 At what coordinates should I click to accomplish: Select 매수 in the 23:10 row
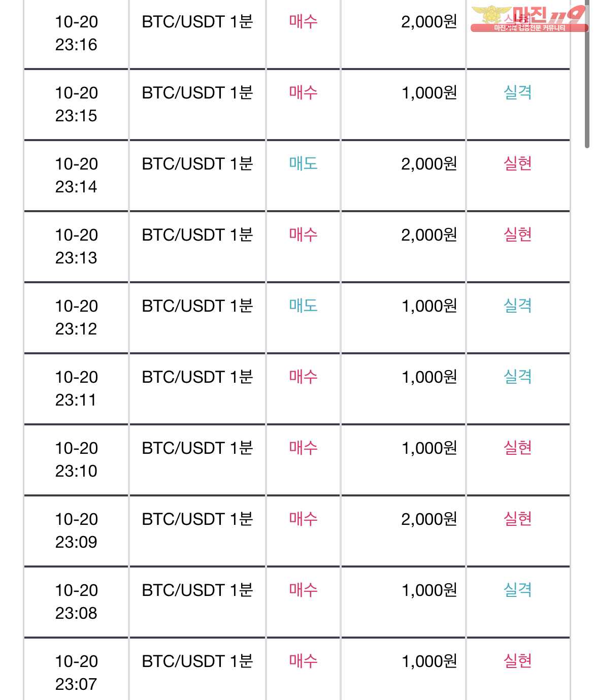click(x=303, y=448)
